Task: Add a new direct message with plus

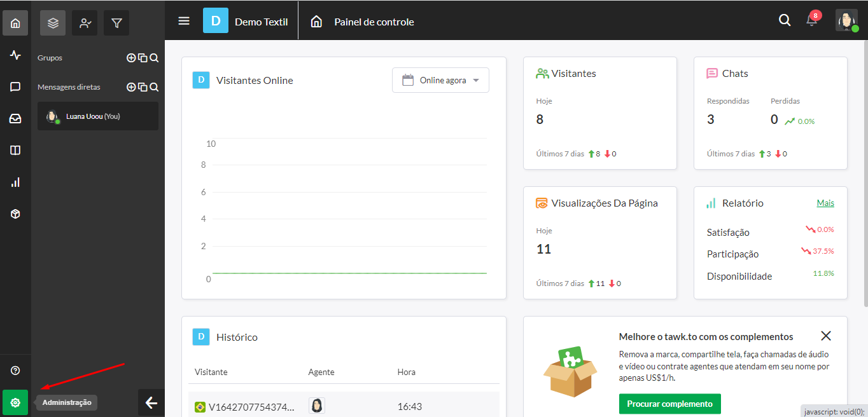Action: [131, 87]
